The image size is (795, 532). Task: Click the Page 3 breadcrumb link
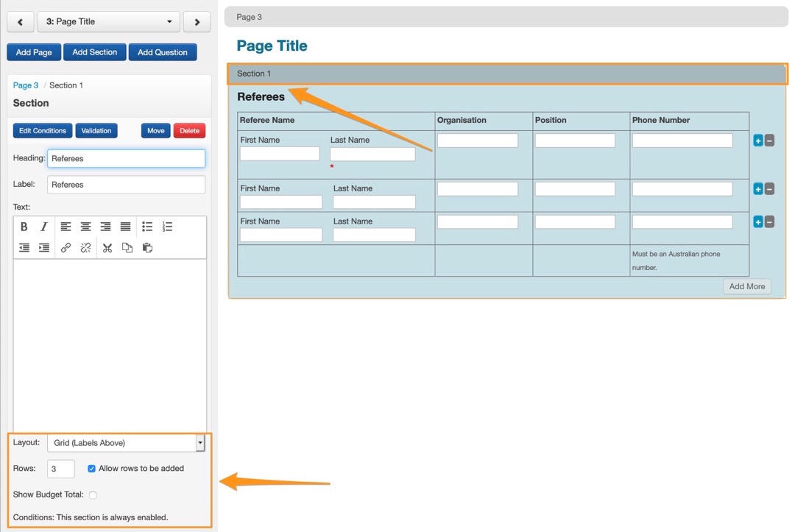coord(26,85)
